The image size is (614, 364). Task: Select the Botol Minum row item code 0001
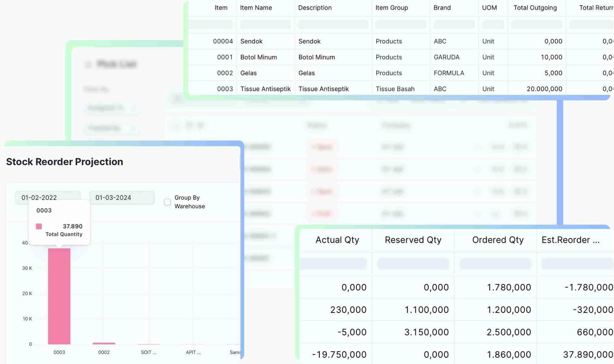click(x=225, y=57)
